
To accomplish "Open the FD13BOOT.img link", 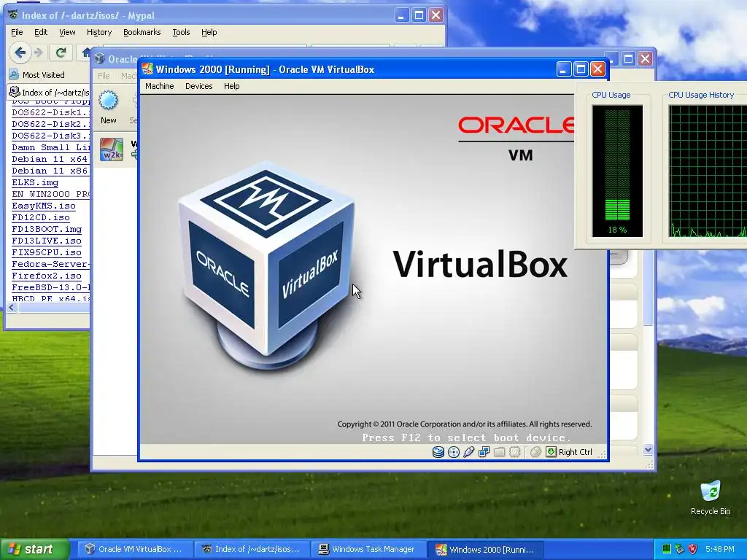I will point(47,229).
